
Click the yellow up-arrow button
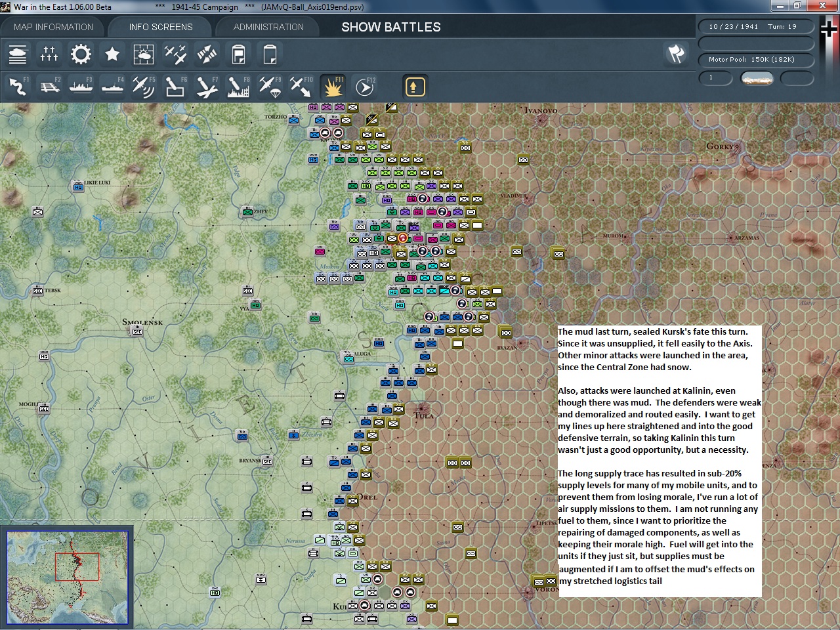click(415, 87)
